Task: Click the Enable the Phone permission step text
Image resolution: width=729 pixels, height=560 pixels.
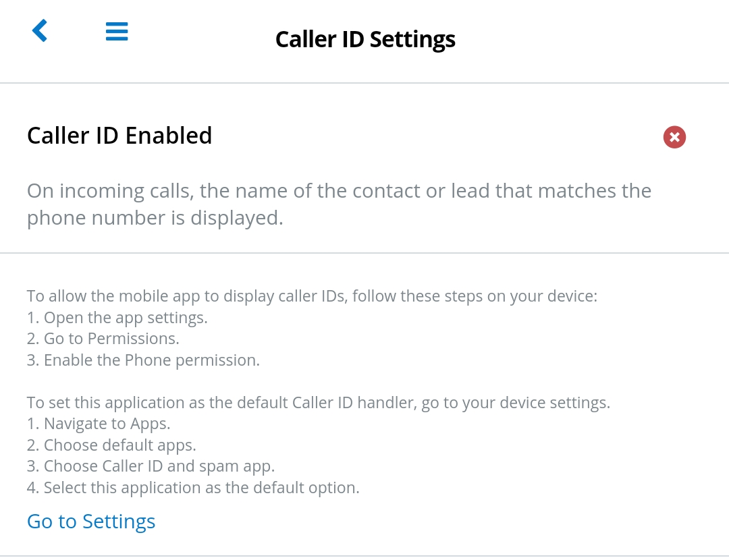Action: click(142, 360)
